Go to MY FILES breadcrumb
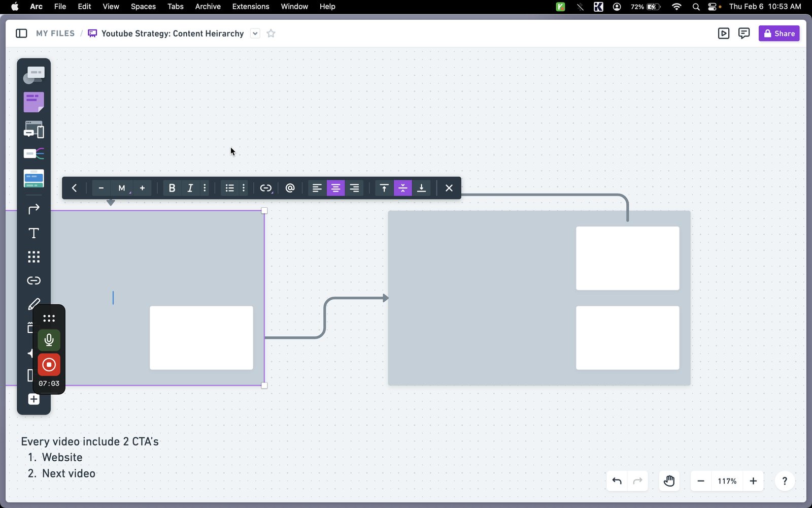812x508 pixels. (x=55, y=34)
